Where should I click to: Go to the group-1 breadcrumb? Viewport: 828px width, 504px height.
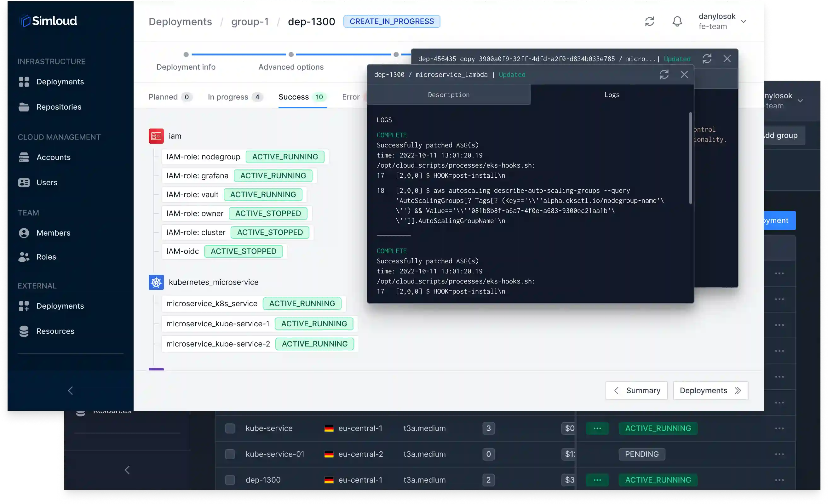pos(250,21)
